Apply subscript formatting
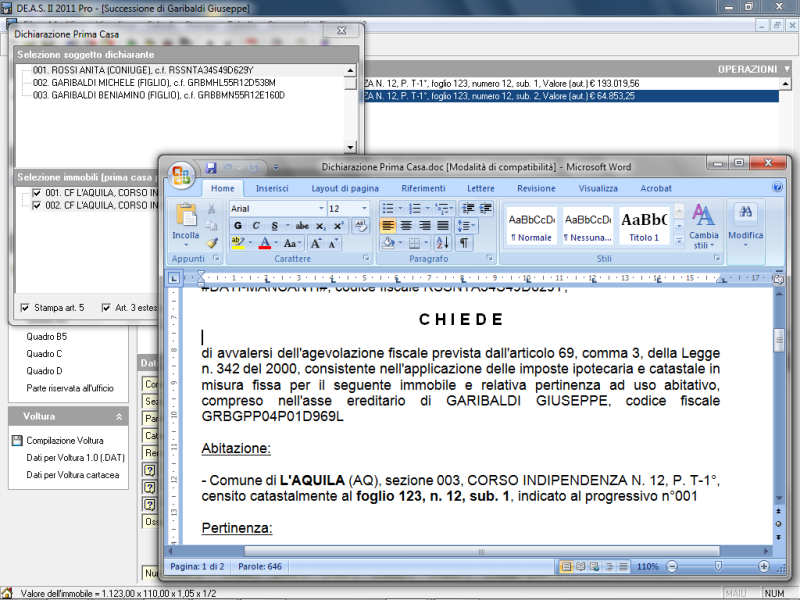Image resolution: width=800 pixels, height=600 pixels. point(320,226)
